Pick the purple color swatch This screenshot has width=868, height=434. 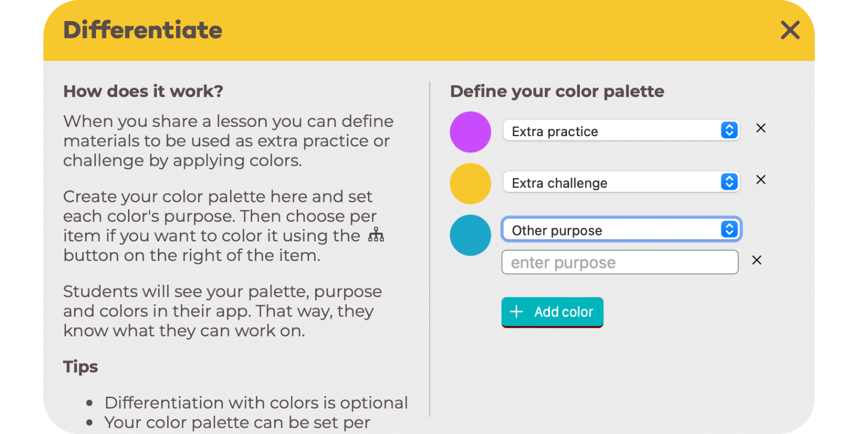coord(470,132)
